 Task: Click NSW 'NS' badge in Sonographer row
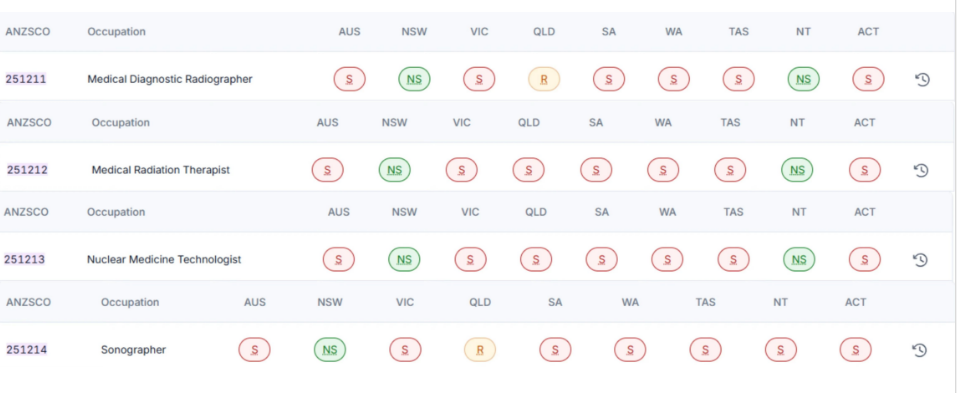[330, 350]
